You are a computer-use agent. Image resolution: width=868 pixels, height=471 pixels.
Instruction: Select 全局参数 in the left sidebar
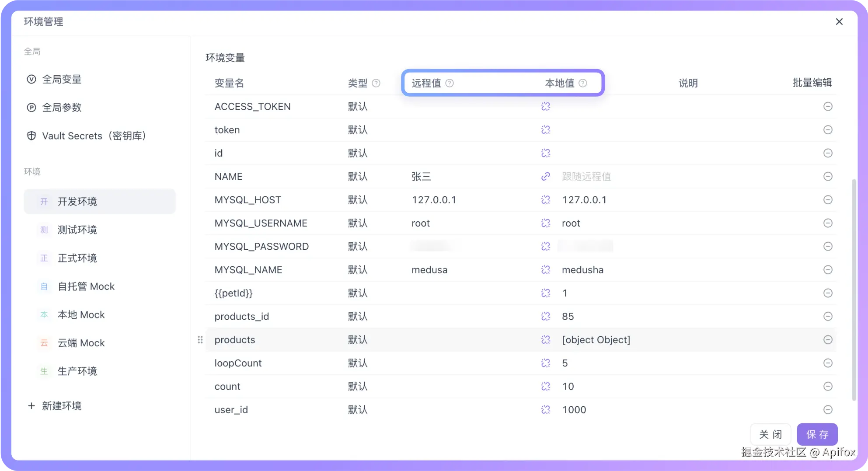tap(62, 107)
